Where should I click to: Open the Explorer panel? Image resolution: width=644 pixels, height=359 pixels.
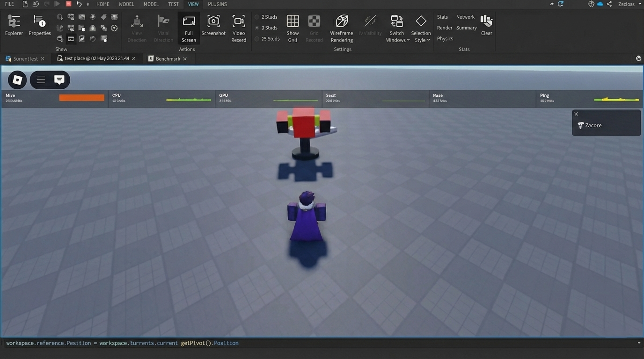click(x=14, y=26)
